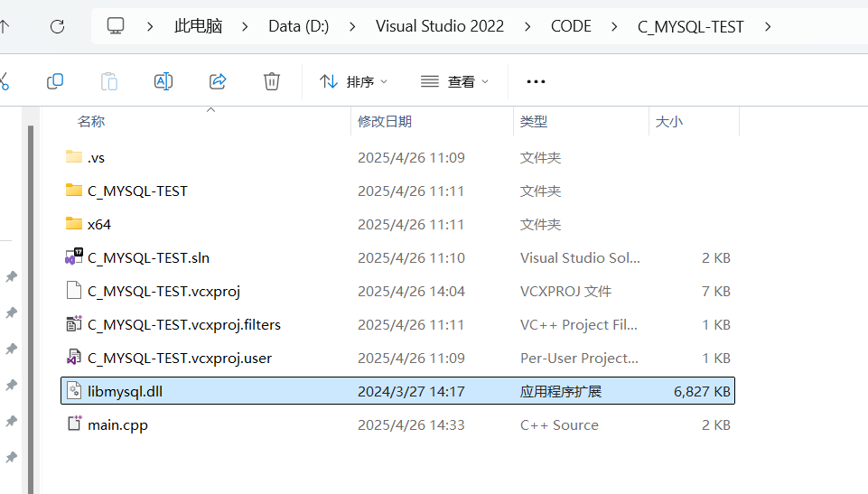The width and height of the screenshot is (868, 494).
Task: Click the refresh icon in address bar
Action: coord(57,26)
